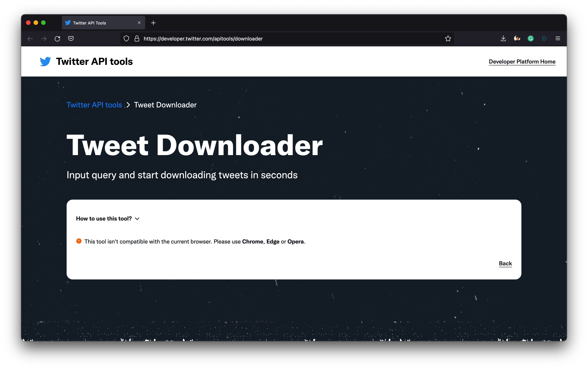Expand 'How to use this tool?' section
The height and width of the screenshot is (369, 588).
coord(108,219)
